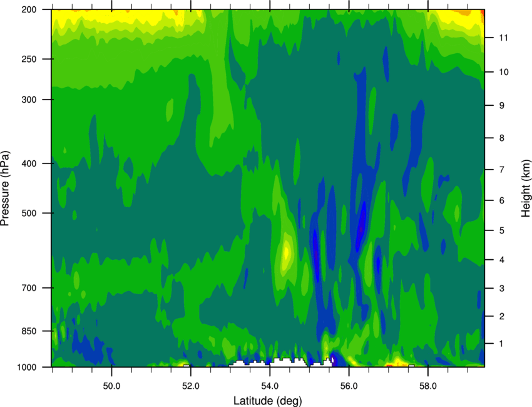532x407 pixels.
Task: Click the yellow maximum blob near 54.4 latitude
Action: (x=286, y=252)
